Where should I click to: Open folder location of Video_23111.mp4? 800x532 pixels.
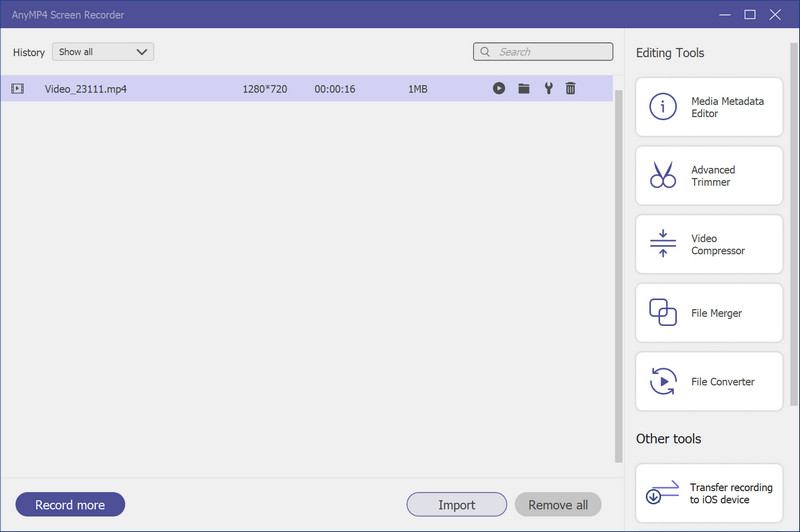pyautogui.click(x=523, y=89)
